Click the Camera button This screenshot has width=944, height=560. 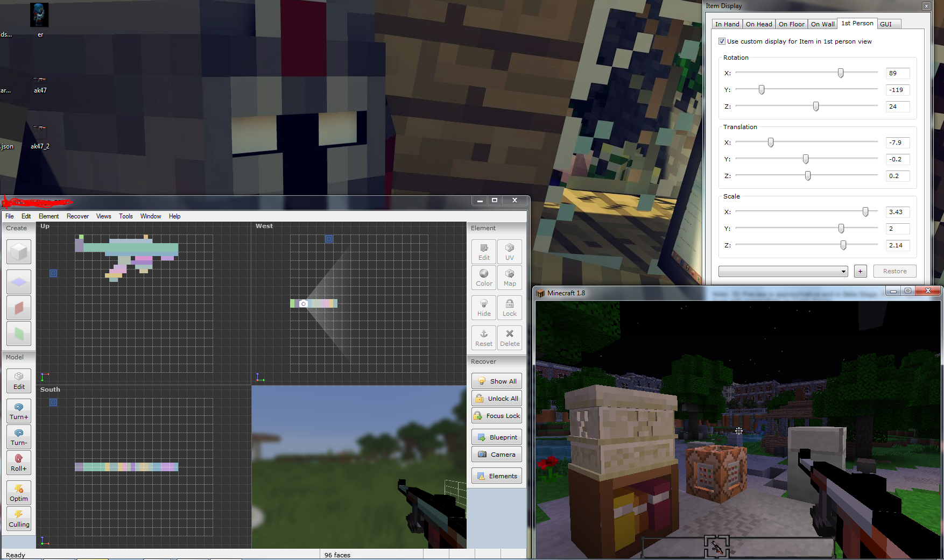coord(497,454)
